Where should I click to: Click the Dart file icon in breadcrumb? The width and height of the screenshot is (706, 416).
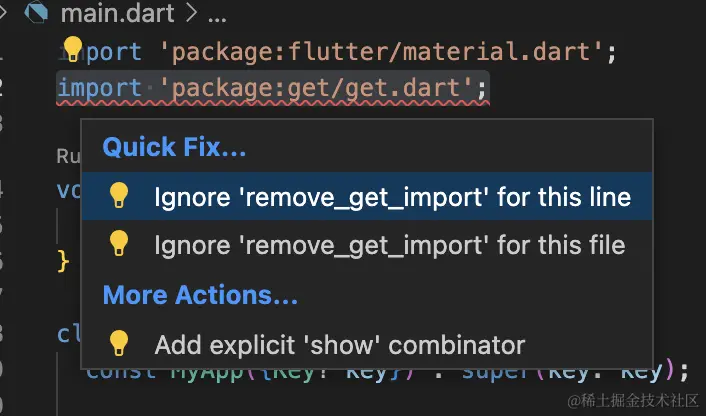[36, 12]
